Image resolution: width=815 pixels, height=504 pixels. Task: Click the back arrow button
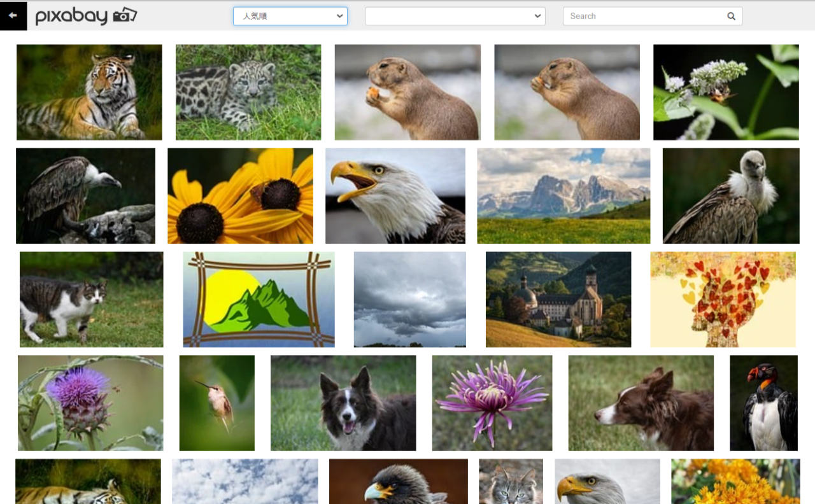tap(13, 16)
